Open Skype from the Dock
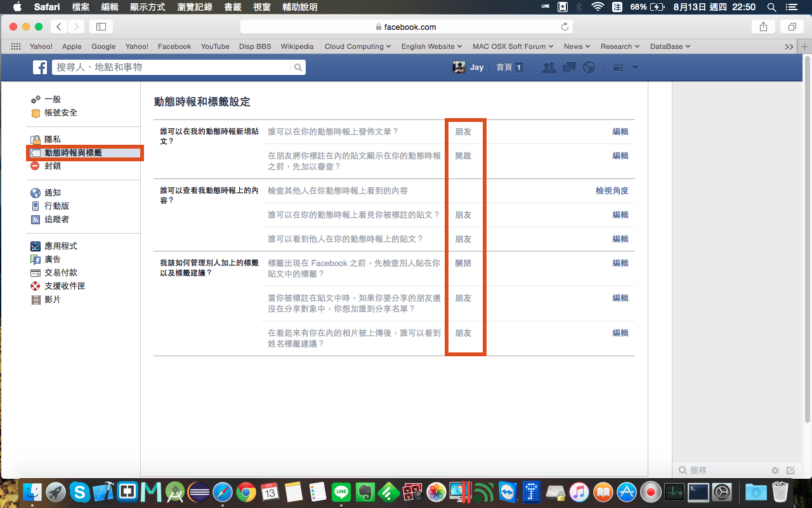 tap(79, 492)
